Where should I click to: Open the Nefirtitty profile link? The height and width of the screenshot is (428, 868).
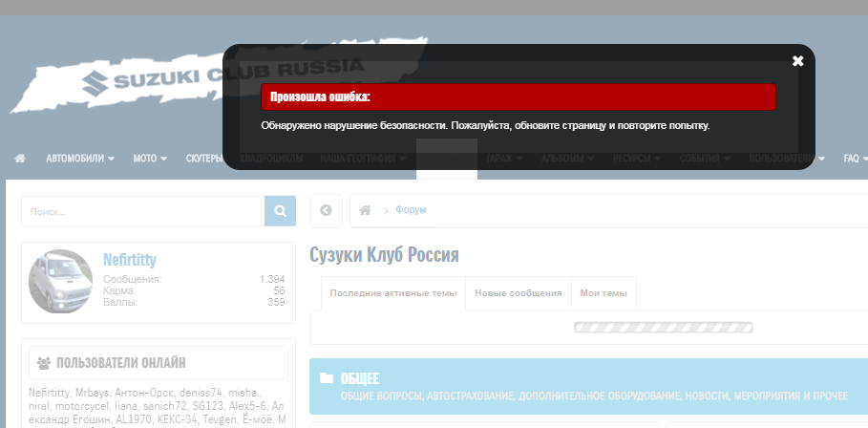tap(130, 260)
